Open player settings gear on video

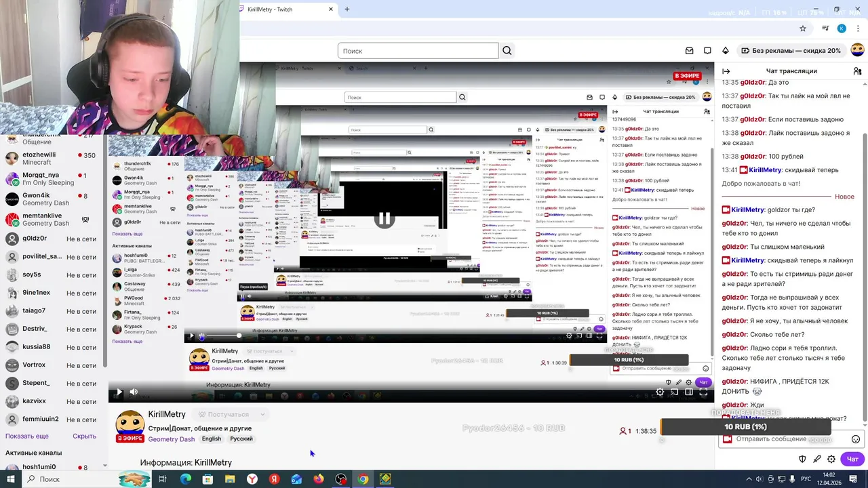pos(660,392)
